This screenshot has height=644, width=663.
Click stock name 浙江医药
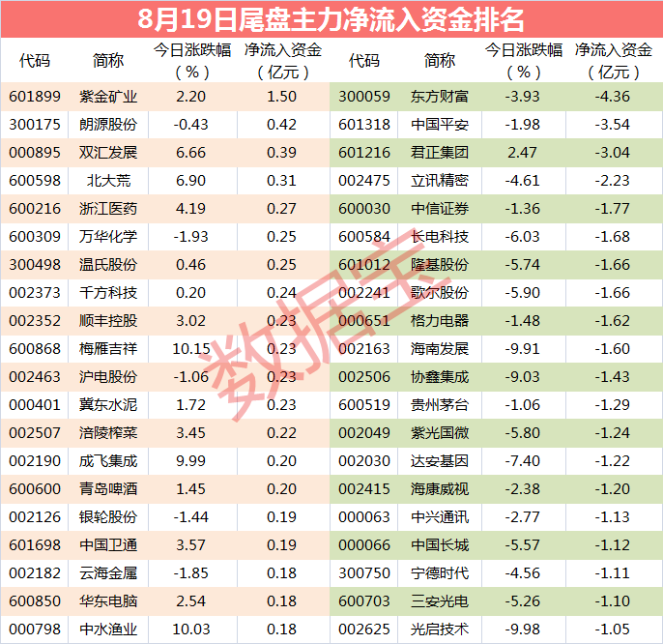(x=108, y=209)
